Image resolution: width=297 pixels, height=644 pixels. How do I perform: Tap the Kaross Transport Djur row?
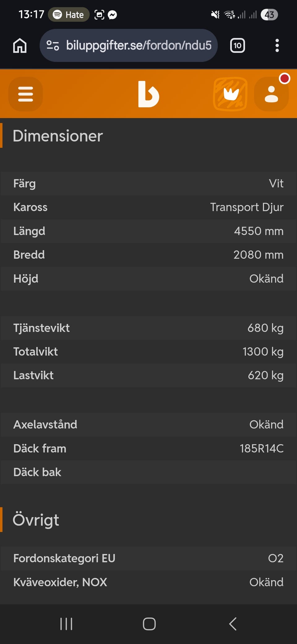point(148,207)
